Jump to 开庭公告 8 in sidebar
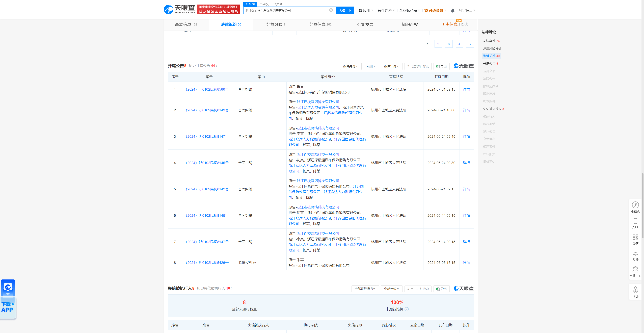Viewport: 644px width, 333px height. pos(490,64)
